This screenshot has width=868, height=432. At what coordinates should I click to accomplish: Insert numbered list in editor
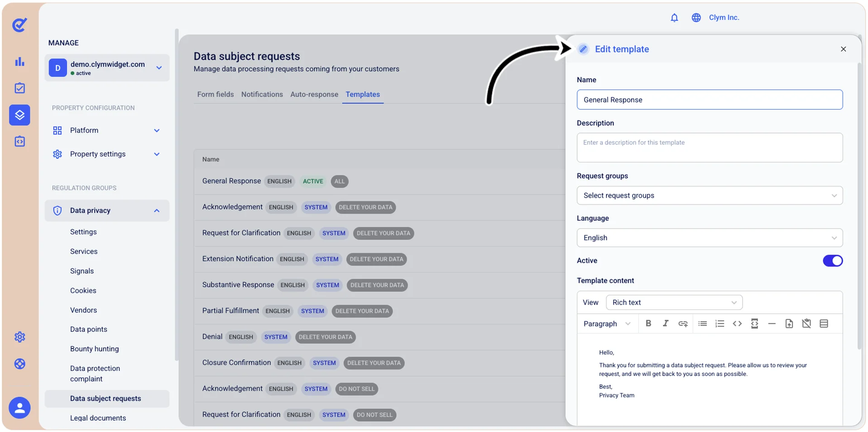coord(719,323)
